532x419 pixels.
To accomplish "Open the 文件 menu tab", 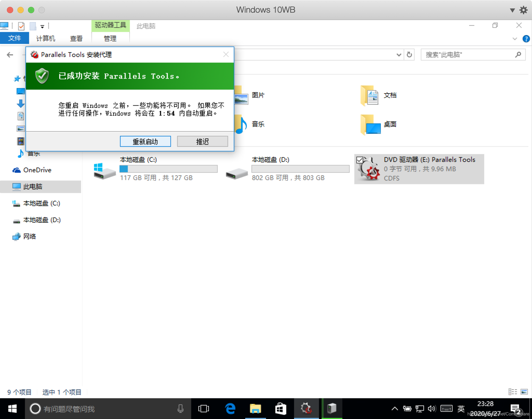I will [14, 38].
